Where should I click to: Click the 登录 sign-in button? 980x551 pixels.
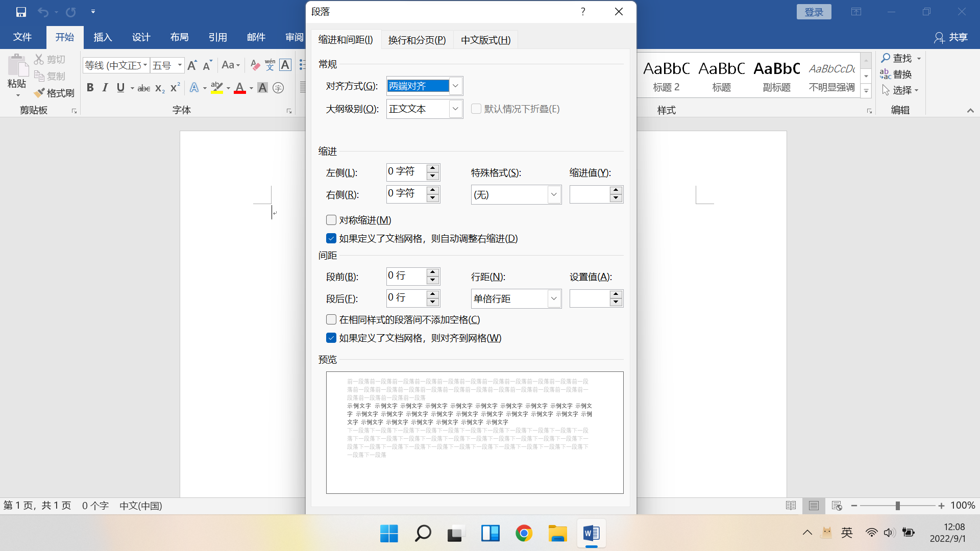[814, 12]
